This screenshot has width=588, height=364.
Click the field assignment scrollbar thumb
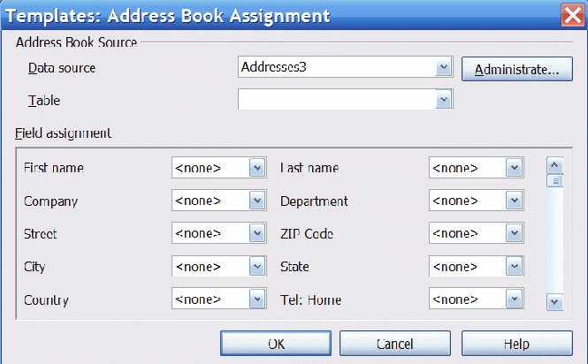click(554, 181)
